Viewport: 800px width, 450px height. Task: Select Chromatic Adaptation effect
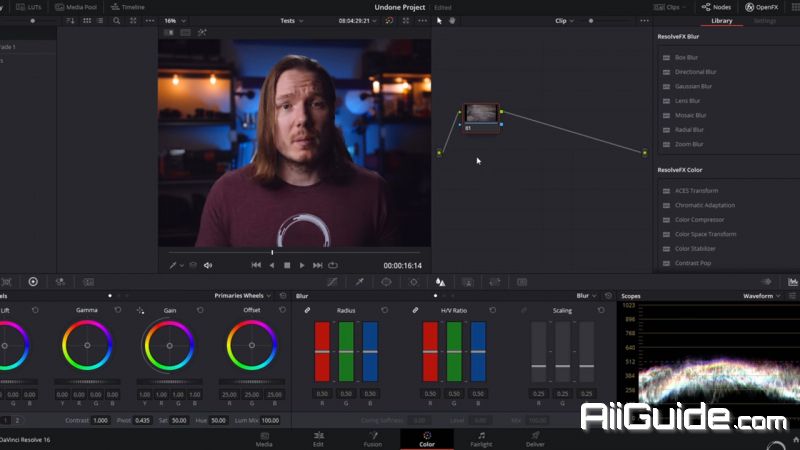(x=705, y=205)
